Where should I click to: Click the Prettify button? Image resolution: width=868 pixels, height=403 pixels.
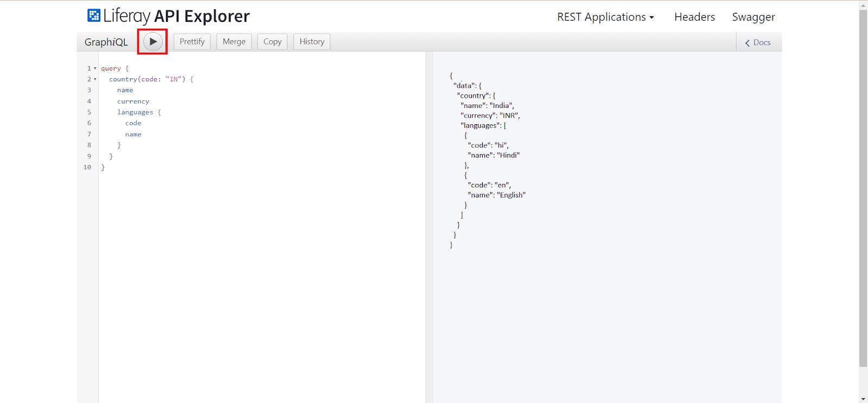point(192,42)
